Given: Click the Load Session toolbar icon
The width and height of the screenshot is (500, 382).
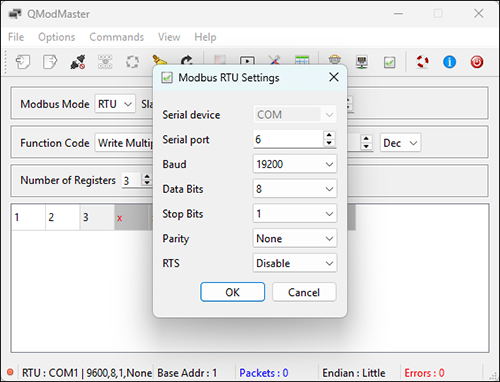Looking at the screenshot, I should pos(23,62).
